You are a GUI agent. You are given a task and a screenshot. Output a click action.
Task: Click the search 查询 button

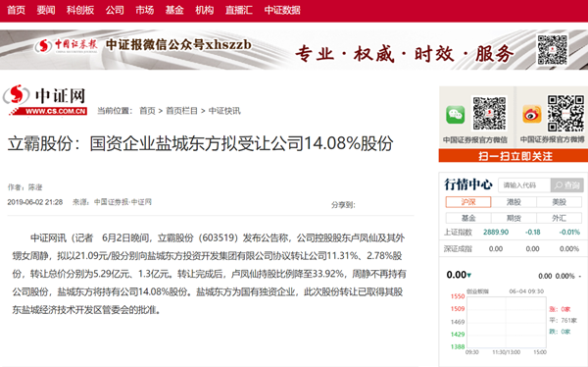click(x=567, y=185)
